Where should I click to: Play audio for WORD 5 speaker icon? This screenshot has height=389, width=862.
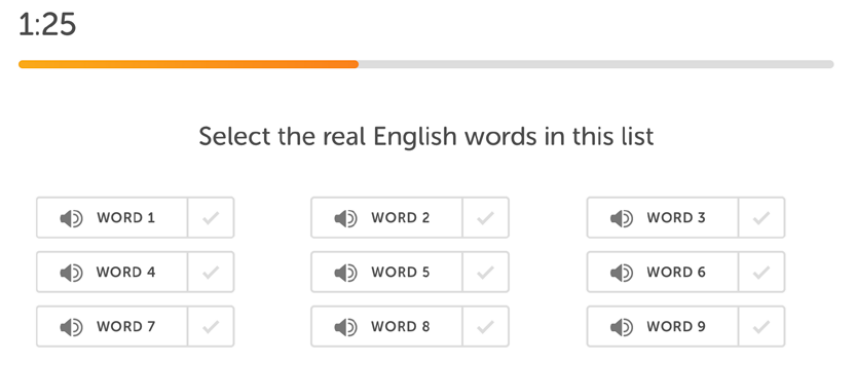(346, 273)
